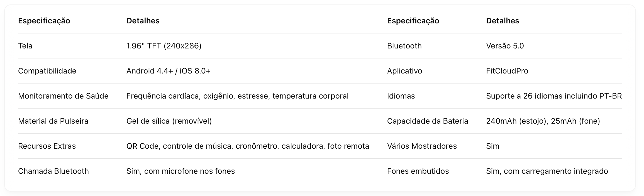Click the Recursos Extras row label

pyautogui.click(x=47, y=146)
